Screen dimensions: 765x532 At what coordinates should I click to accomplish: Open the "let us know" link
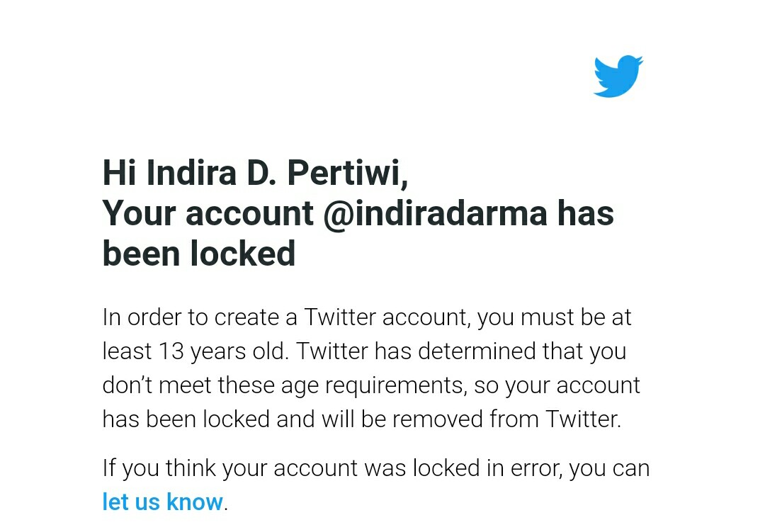pyautogui.click(x=162, y=502)
